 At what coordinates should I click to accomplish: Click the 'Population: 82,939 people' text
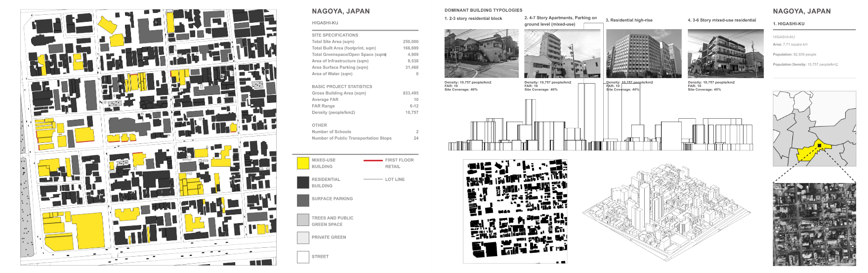pos(794,54)
